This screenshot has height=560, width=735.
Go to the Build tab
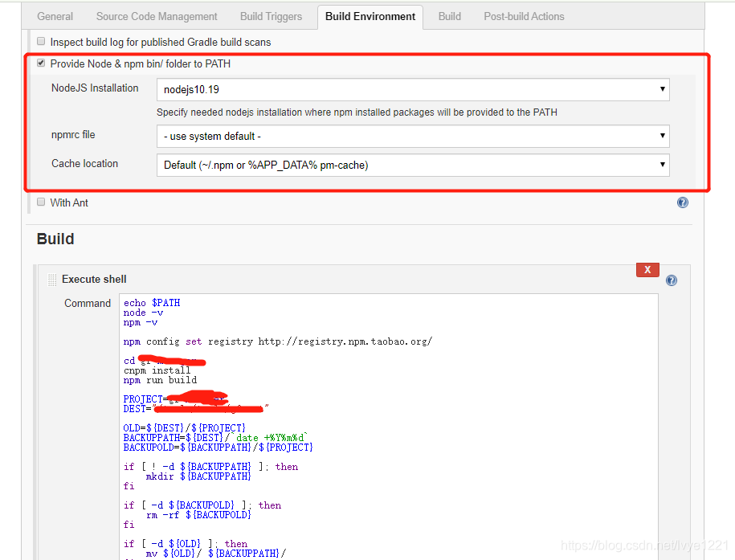point(450,16)
